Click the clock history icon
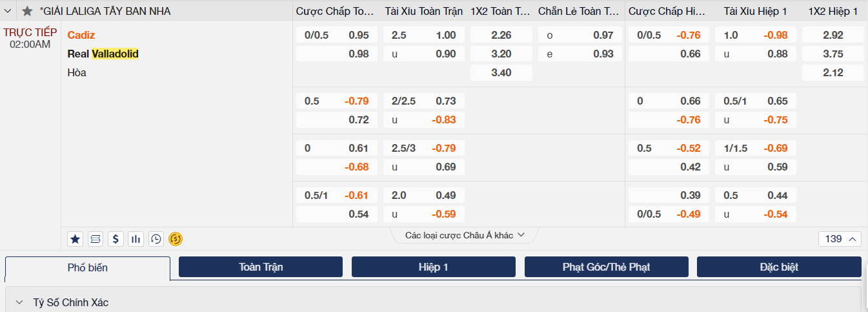Image resolution: width=868 pixels, height=312 pixels. 156,239
